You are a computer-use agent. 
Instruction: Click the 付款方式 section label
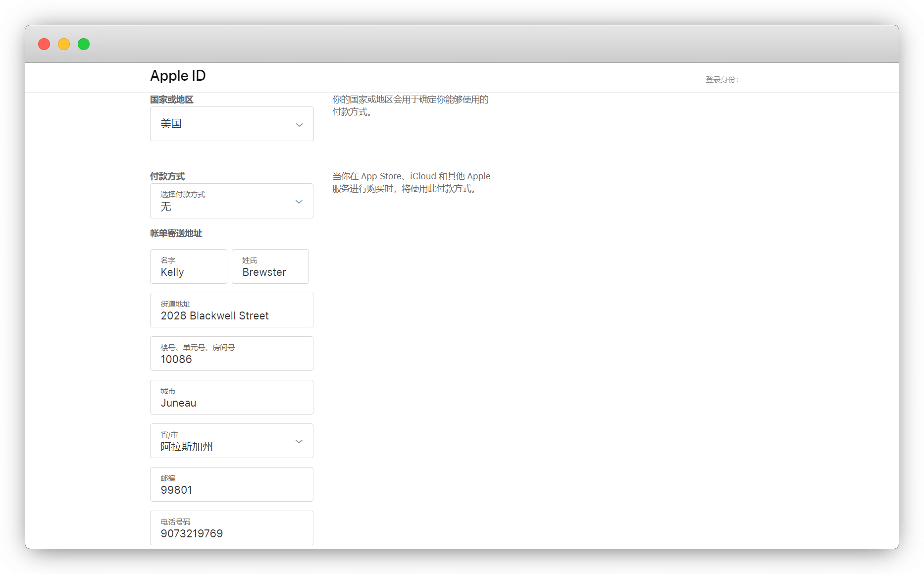[167, 176]
